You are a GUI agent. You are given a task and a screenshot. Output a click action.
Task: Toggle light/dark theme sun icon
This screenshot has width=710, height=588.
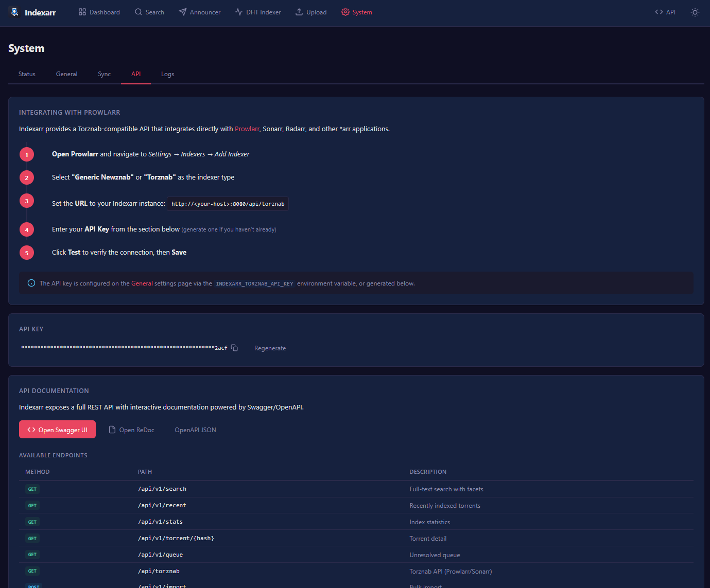click(695, 12)
